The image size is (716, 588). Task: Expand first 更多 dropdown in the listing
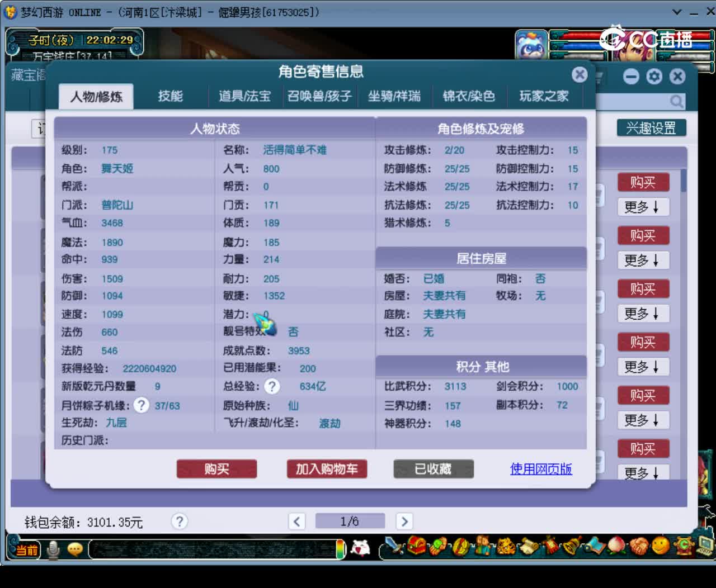[643, 207]
